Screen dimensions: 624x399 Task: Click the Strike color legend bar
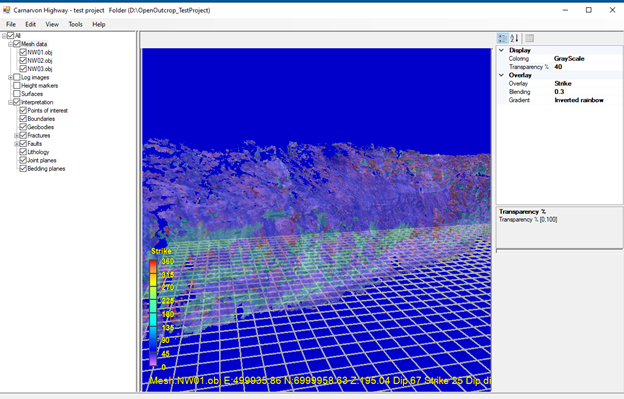[153, 312]
